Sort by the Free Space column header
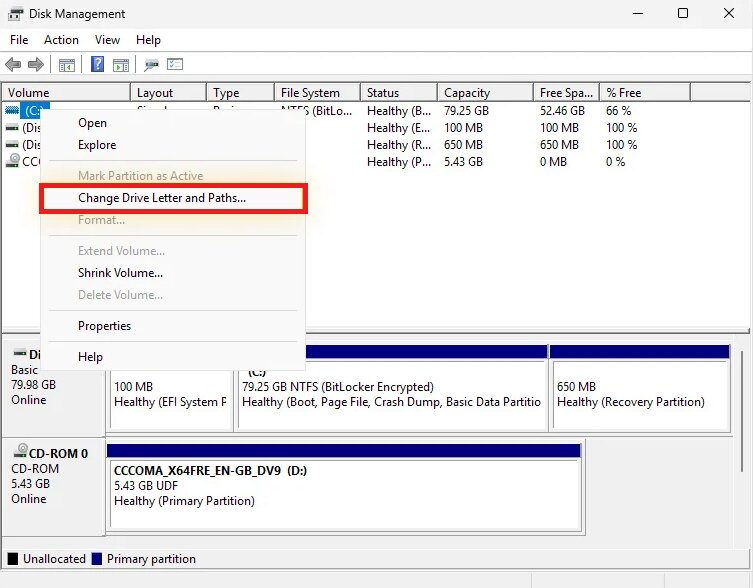This screenshot has width=753, height=588. 567,93
